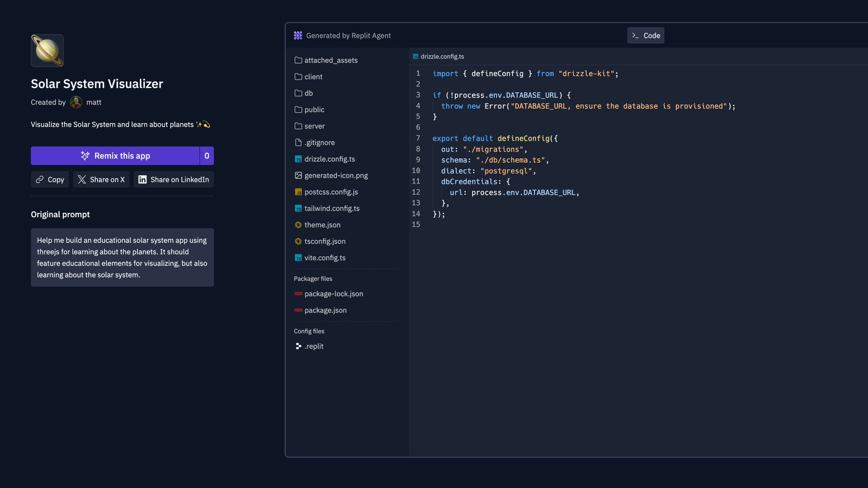Click the 'dialect: "postgresql"' code line
Image resolution: width=868 pixels, height=488 pixels.
tap(489, 171)
